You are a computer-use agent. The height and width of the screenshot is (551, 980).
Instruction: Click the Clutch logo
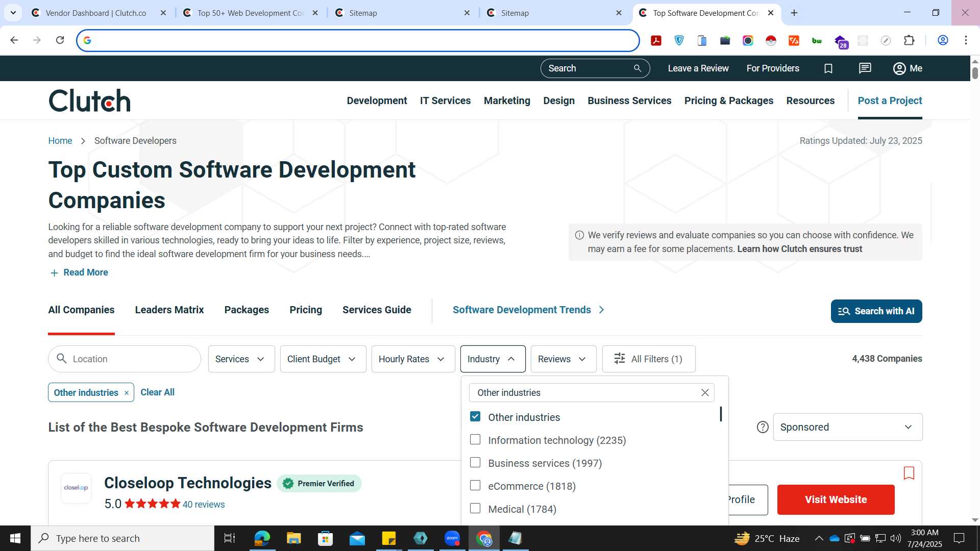(x=89, y=101)
